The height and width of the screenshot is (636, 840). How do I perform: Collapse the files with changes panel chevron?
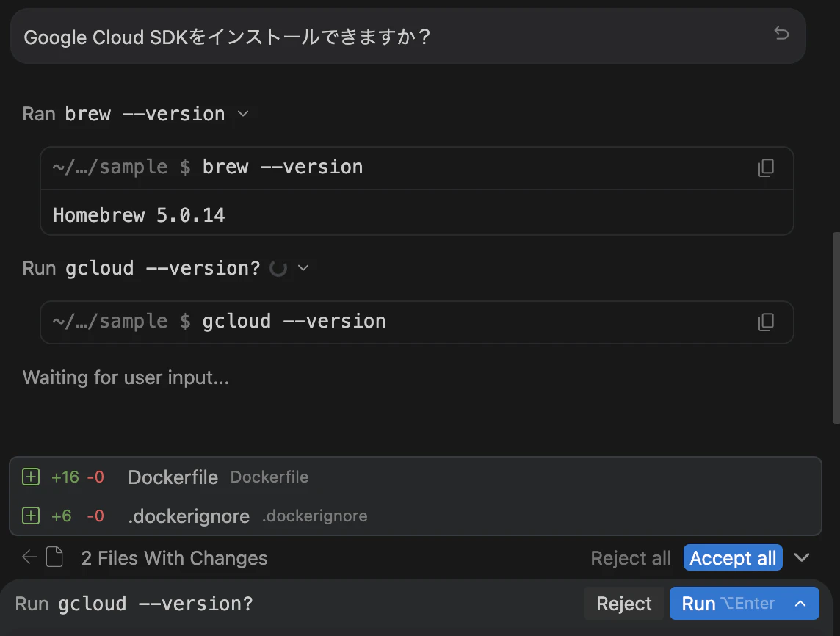pyautogui.click(x=801, y=557)
